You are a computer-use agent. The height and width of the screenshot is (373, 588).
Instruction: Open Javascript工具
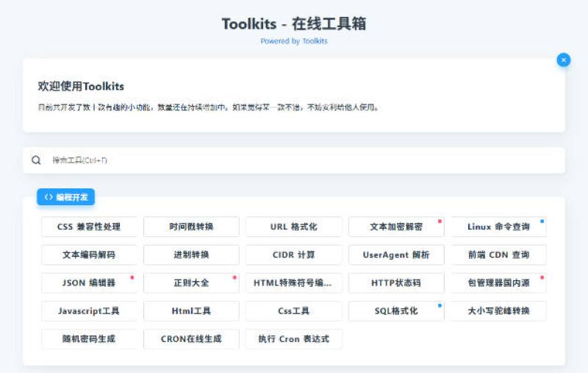pos(89,311)
